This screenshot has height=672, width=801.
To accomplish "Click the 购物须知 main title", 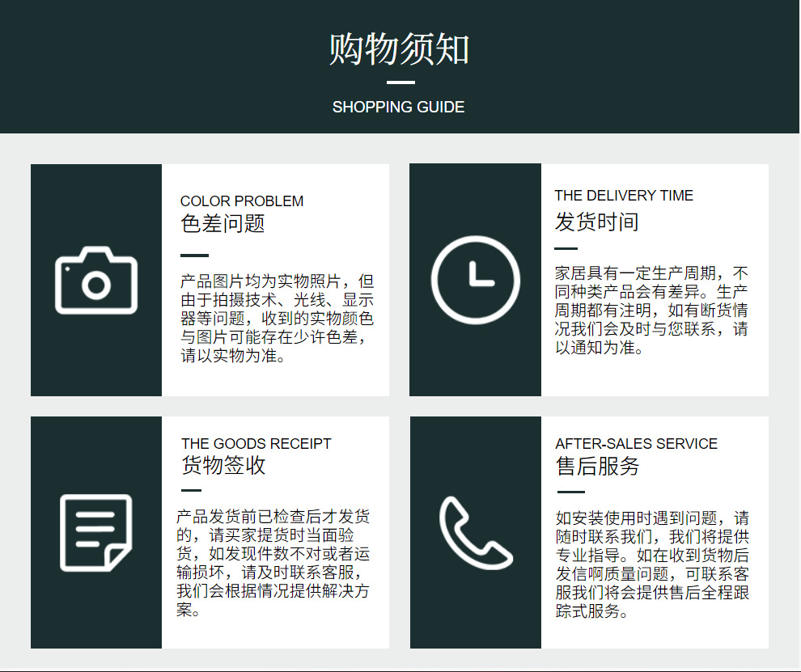I will point(399,49).
